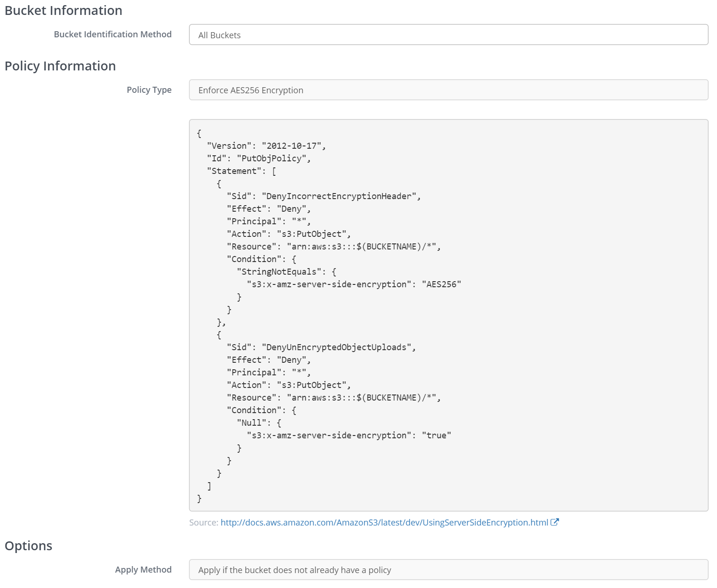Viewport: 717px width, 588px height.
Task: Click the encryption line with "AES256" value
Action: pyautogui.click(x=354, y=284)
